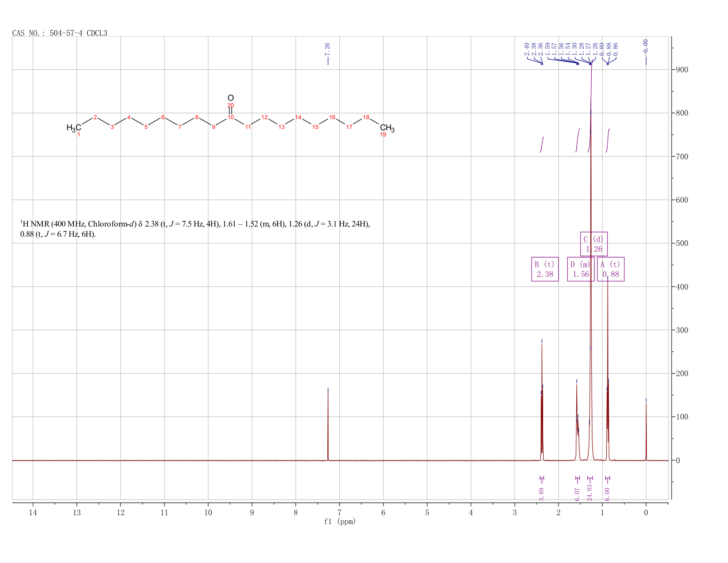Click the B (t) 2.38 multiplet box
The width and height of the screenshot is (728, 563).
[x=545, y=269]
